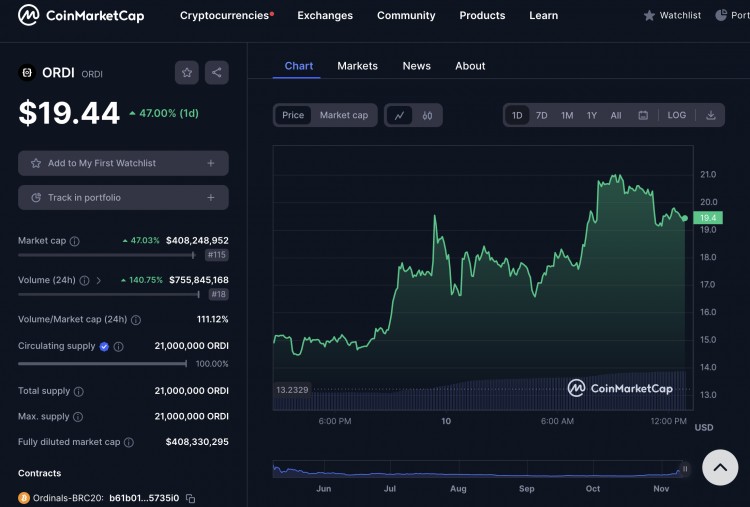Switch to the Chart tab

[298, 66]
